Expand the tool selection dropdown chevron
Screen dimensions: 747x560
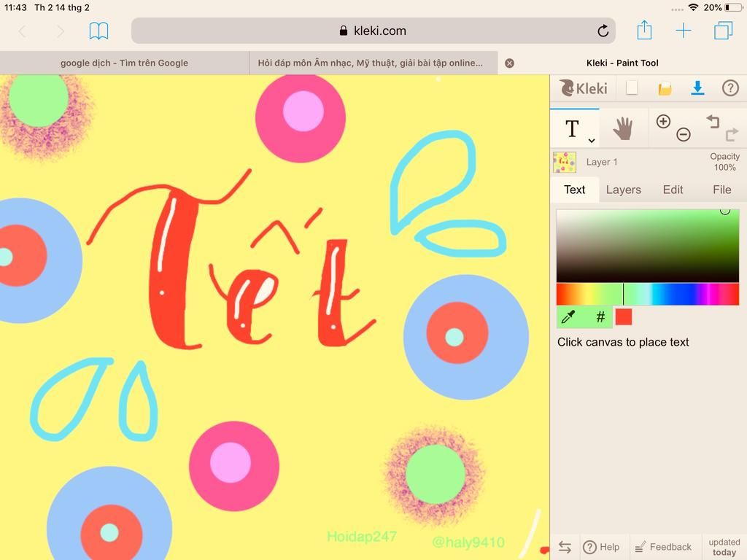coord(591,141)
